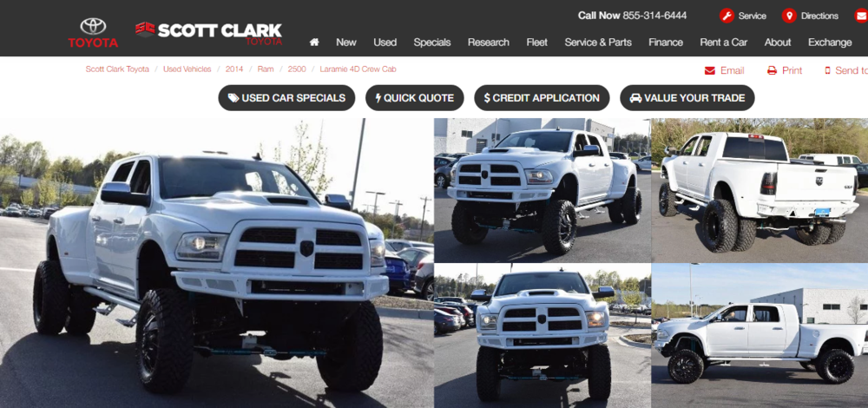Follow the Used Vehicles breadcrumb link
868x408 pixels.
187,69
